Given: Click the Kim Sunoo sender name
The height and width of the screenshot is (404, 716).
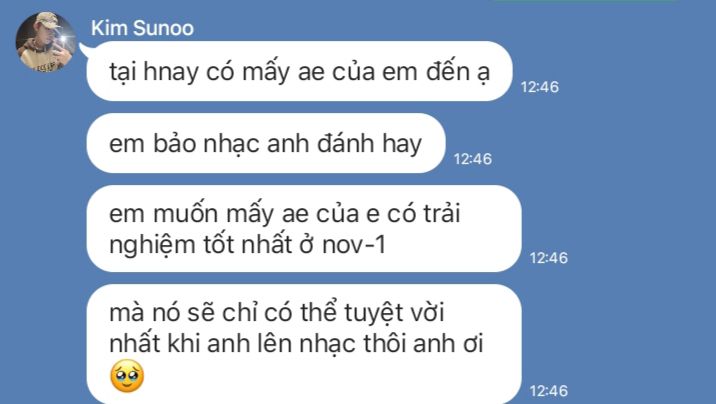Looking at the screenshot, I should point(142,28).
